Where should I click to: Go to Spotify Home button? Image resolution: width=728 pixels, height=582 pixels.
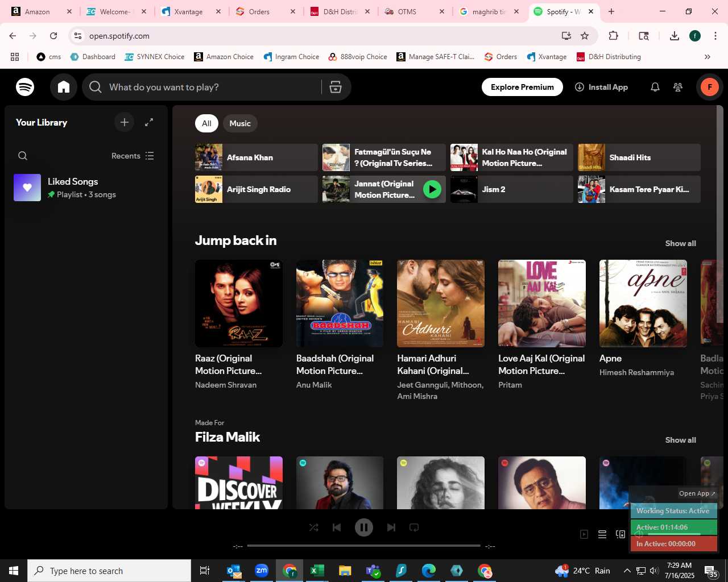pyautogui.click(x=64, y=87)
